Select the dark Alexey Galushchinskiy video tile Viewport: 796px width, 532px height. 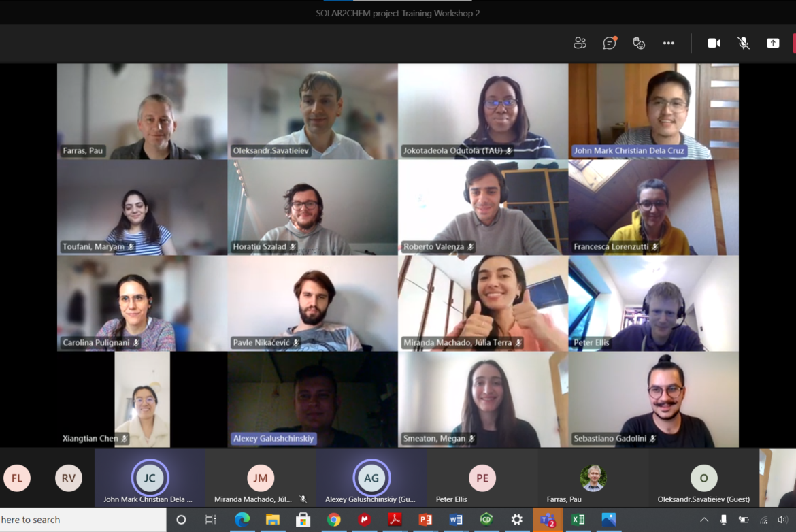tap(313, 399)
